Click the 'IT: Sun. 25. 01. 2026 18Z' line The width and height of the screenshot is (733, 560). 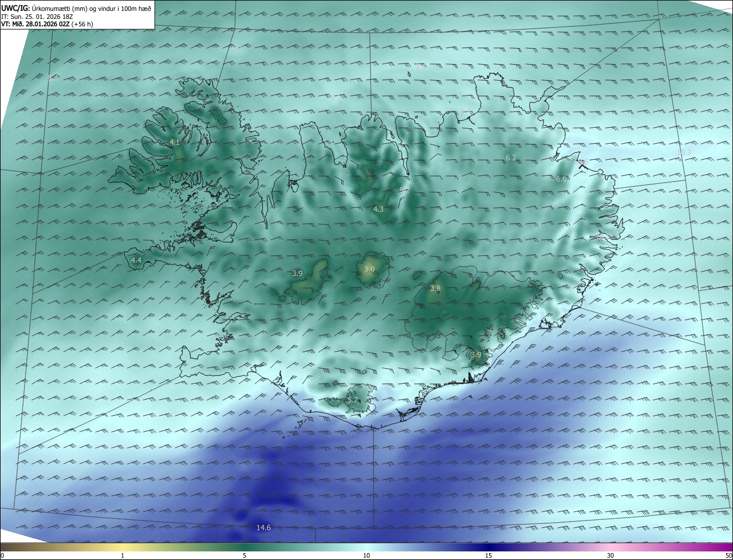[37, 17]
